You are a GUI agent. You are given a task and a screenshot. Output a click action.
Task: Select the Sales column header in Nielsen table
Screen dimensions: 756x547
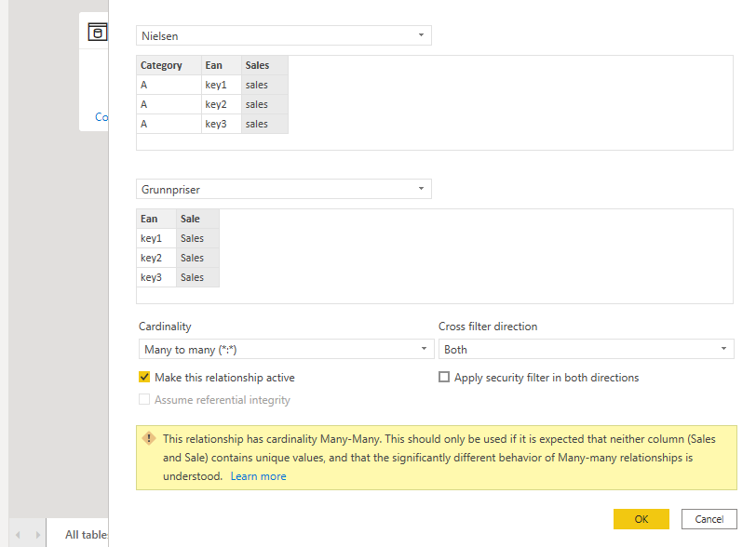(264, 65)
